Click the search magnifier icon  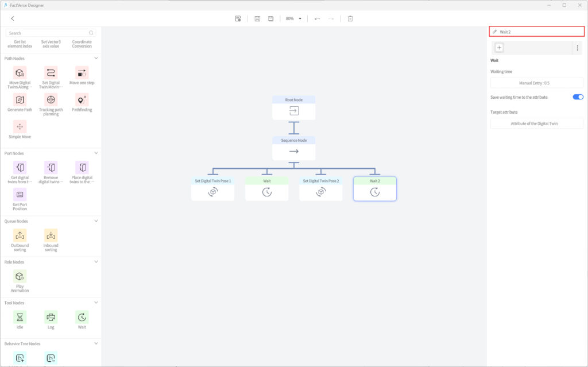coord(91,33)
